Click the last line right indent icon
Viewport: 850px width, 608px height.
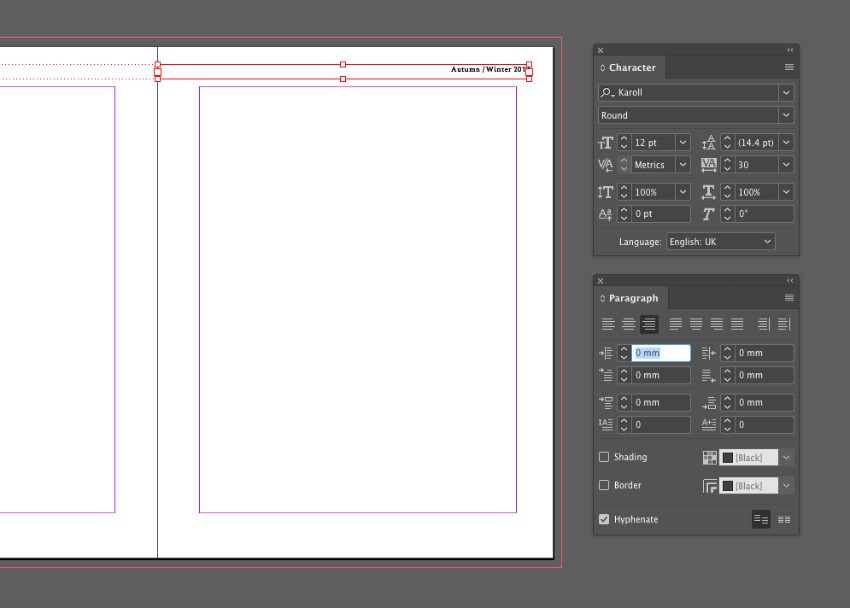[x=709, y=375]
